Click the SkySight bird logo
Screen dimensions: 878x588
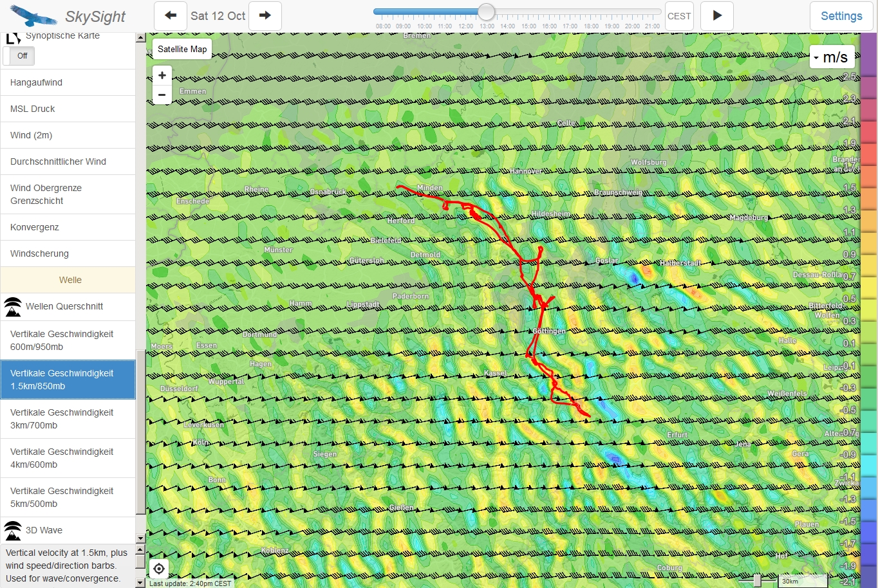pyautogui.click(x=33, y=15)
